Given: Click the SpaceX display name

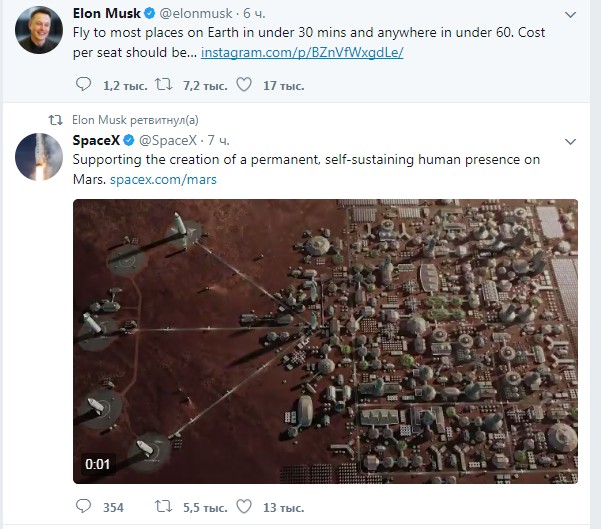Looking at the screenshot, I should pos(96,140).
